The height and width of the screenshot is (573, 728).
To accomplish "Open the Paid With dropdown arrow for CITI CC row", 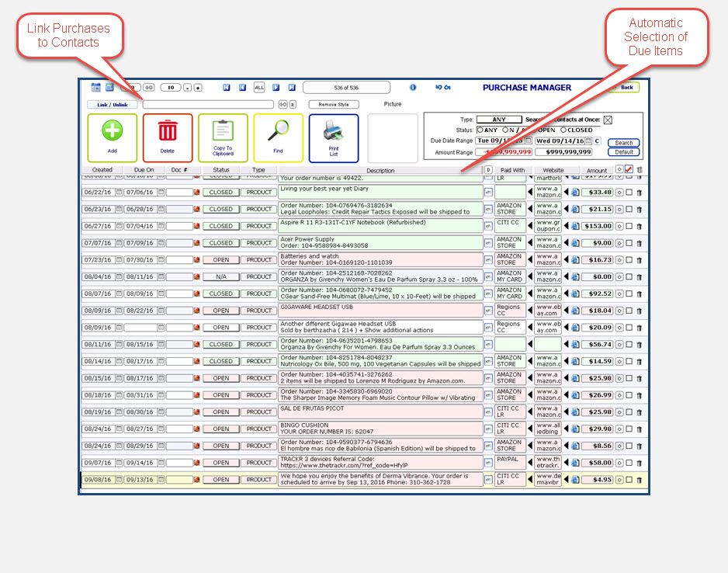I will tap(530, 226).
